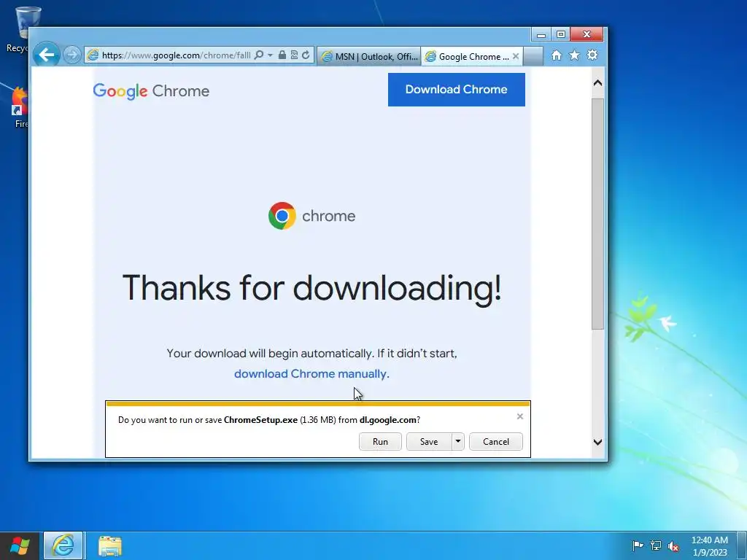The width and height of the screenshot is (747, 560).
Task: Click the IE Home icon
Action: (x=557, y=55)
